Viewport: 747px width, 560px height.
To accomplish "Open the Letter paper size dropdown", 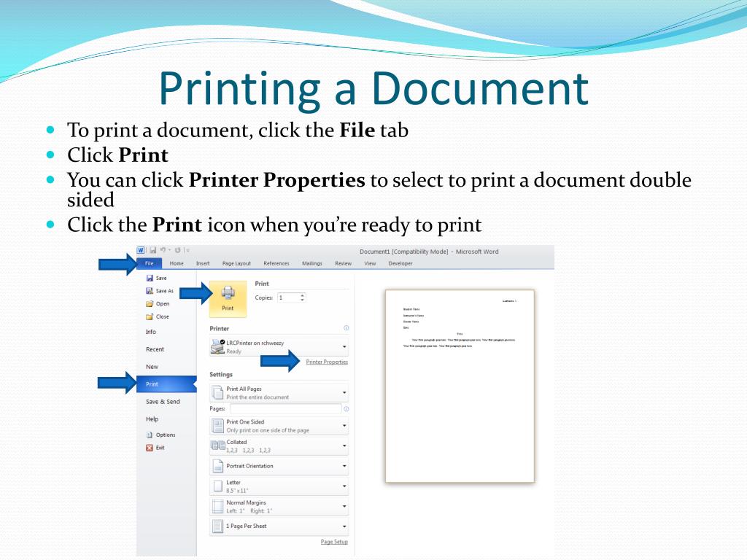I will [x=279, y=486].
